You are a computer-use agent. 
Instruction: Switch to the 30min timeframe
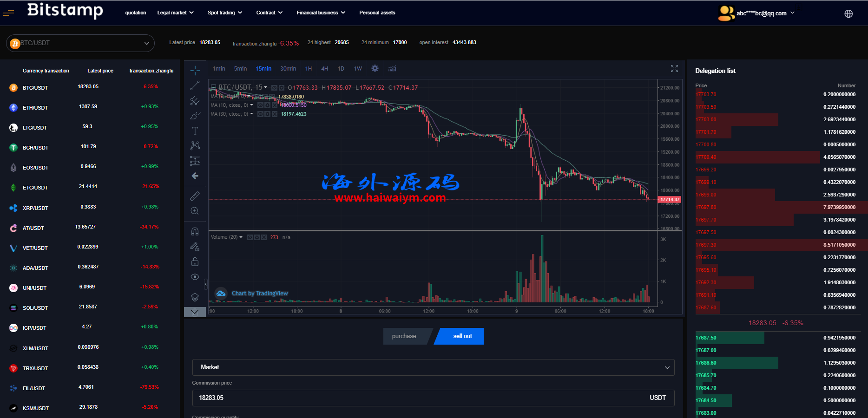(x=288, y=69)
